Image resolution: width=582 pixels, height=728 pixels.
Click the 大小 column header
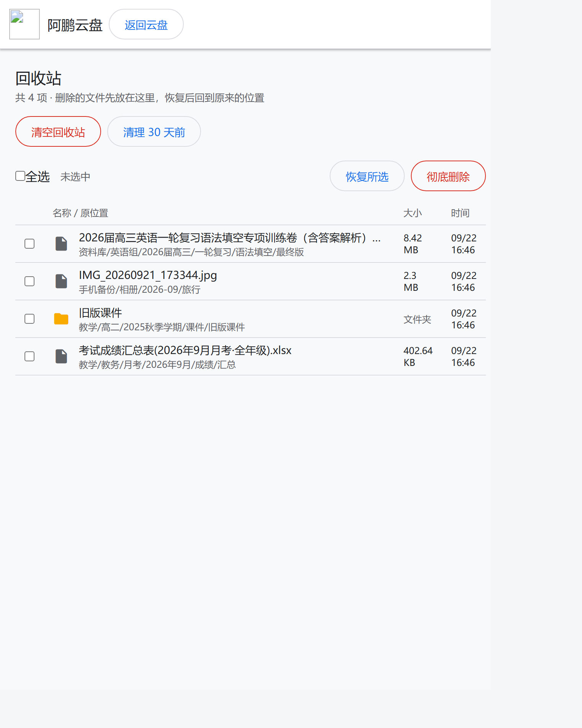[x=413, y=213]
